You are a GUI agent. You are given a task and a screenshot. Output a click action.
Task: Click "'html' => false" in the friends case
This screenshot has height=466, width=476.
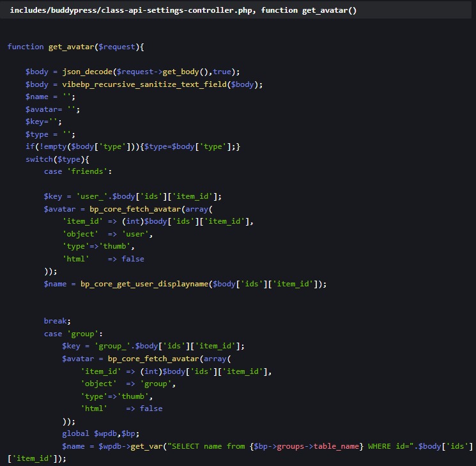104,259
